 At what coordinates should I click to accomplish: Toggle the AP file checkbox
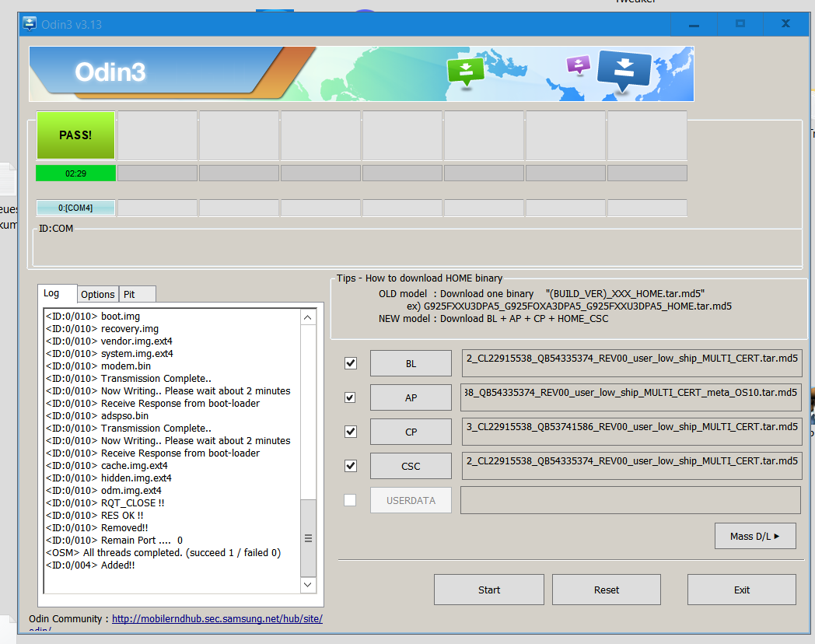(x=351, y=397)
